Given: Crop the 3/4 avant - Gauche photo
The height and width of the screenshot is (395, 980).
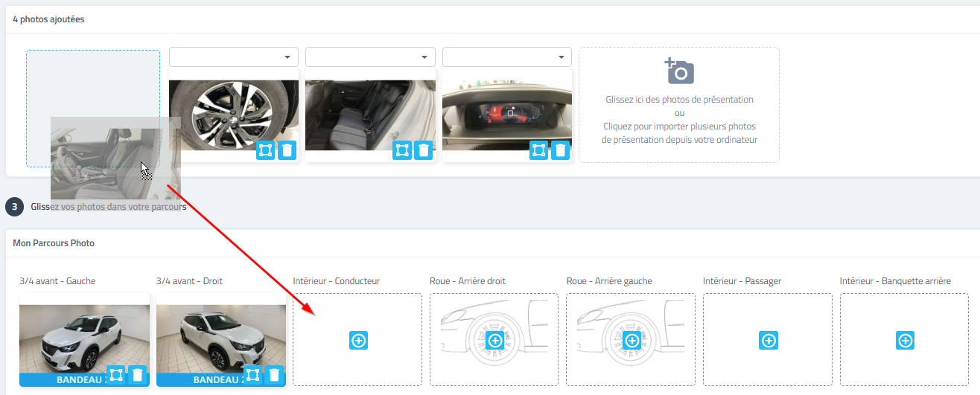Looking at the screenshot, I should [115, 374].
